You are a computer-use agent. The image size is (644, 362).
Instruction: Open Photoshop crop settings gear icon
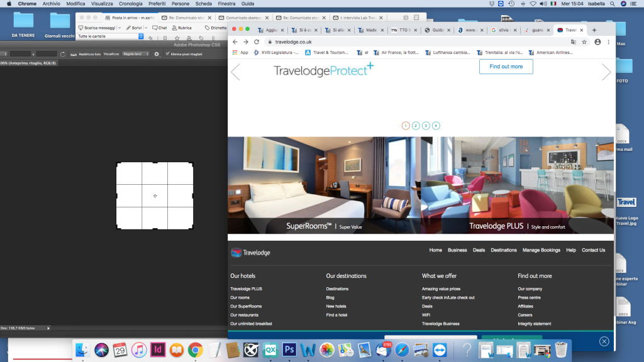click(x=157, y=54)
